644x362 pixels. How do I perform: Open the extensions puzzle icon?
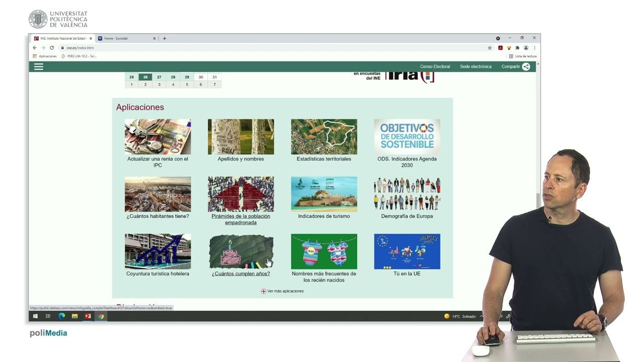pyautogui.click(x=517, y=48)
